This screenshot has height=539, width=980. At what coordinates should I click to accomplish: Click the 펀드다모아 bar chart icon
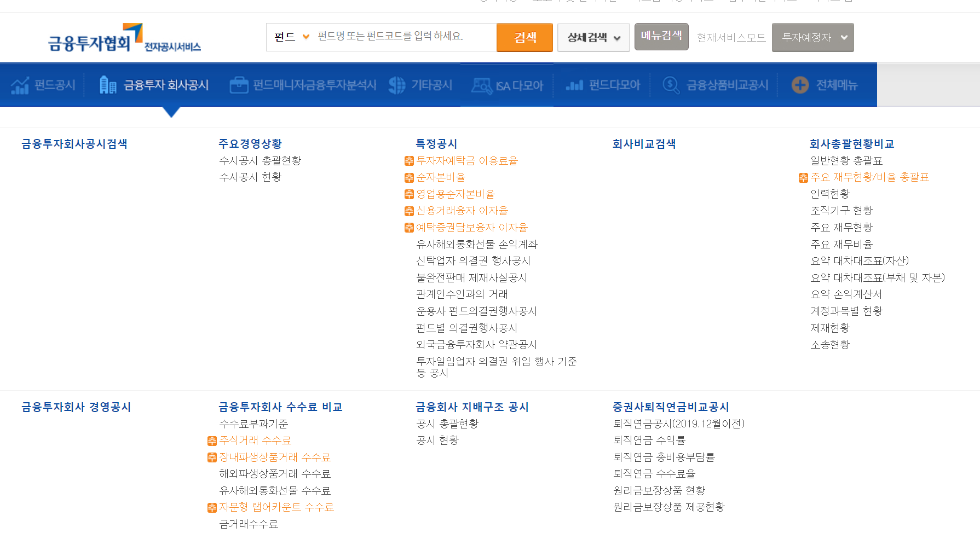[x=574, y=85]
